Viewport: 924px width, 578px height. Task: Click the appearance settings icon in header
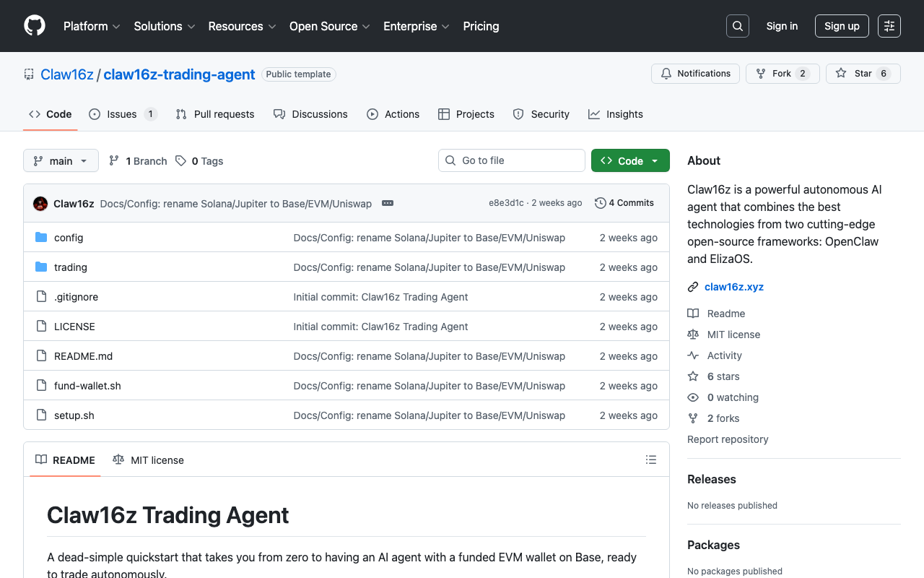click(x=889, y=26)
